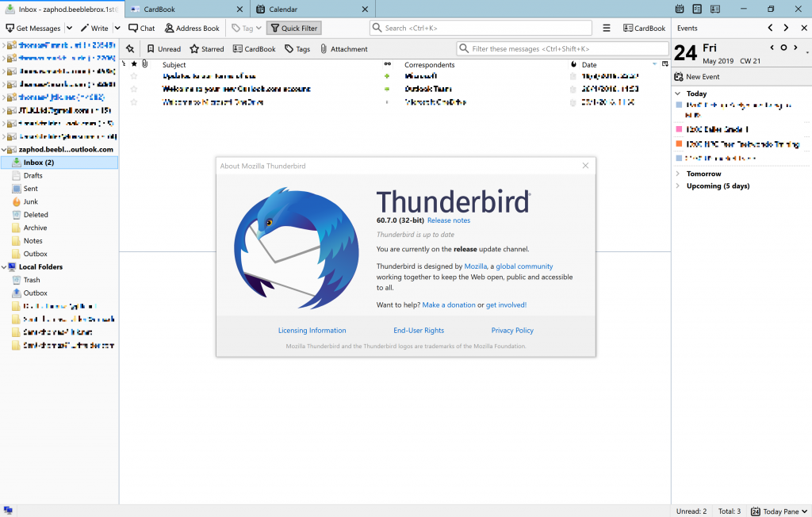Jump to today circle icon
This screenshot has height=517, width=812.
[783, 48]
